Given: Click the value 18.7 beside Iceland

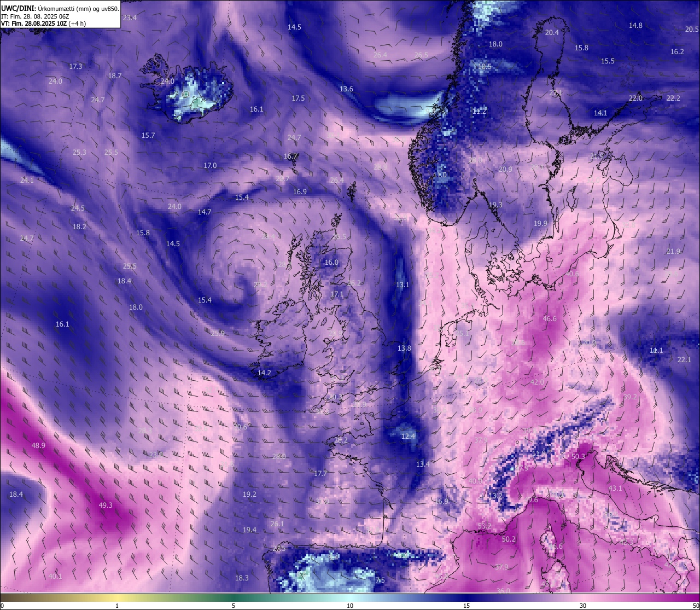Looking at the screenshot, I should point(115,75).
